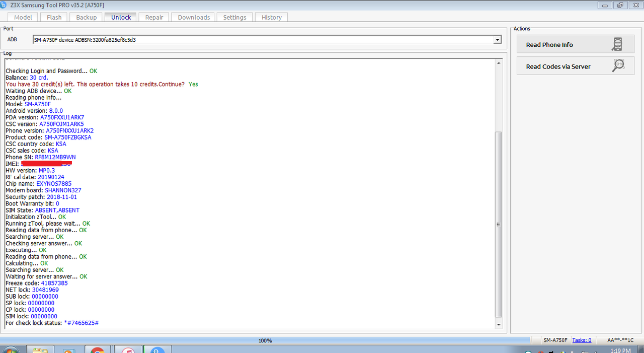Image resolution: width=644 pixels, height=353 pixels.
Task: Click the Read Phone Info button
Action: 575,45
